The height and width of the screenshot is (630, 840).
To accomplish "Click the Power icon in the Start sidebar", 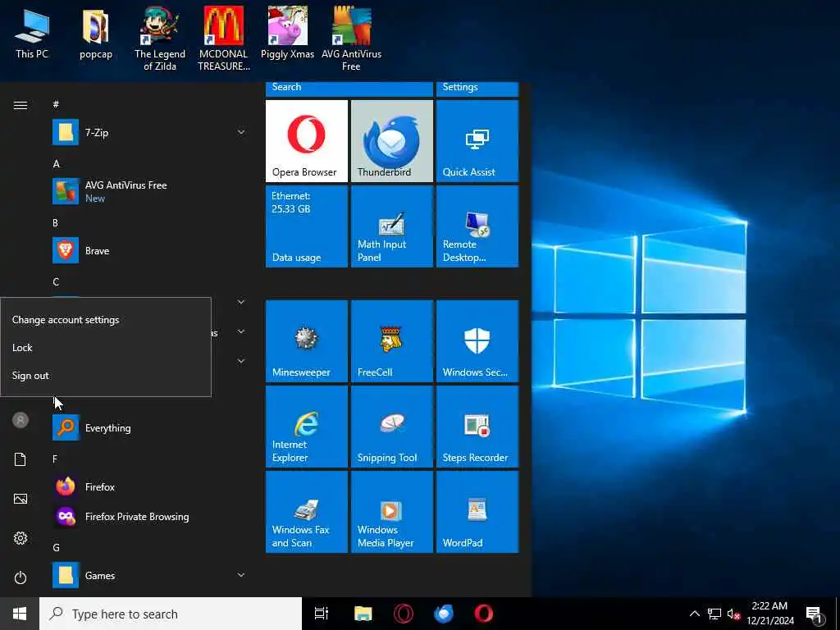I will click(21, 577).
